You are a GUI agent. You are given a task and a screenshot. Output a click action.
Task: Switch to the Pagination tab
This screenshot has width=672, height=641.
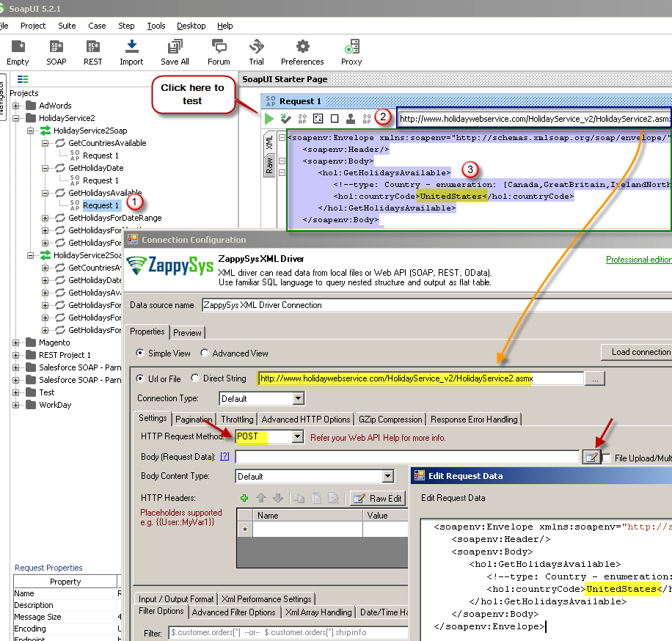pyautogui.click(x=194, y=419)
